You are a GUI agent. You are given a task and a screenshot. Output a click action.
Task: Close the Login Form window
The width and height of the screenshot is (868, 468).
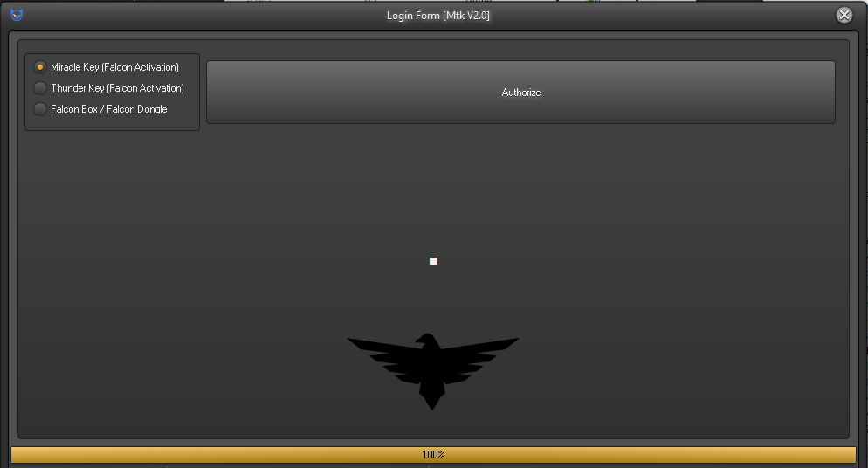(844, 15)
